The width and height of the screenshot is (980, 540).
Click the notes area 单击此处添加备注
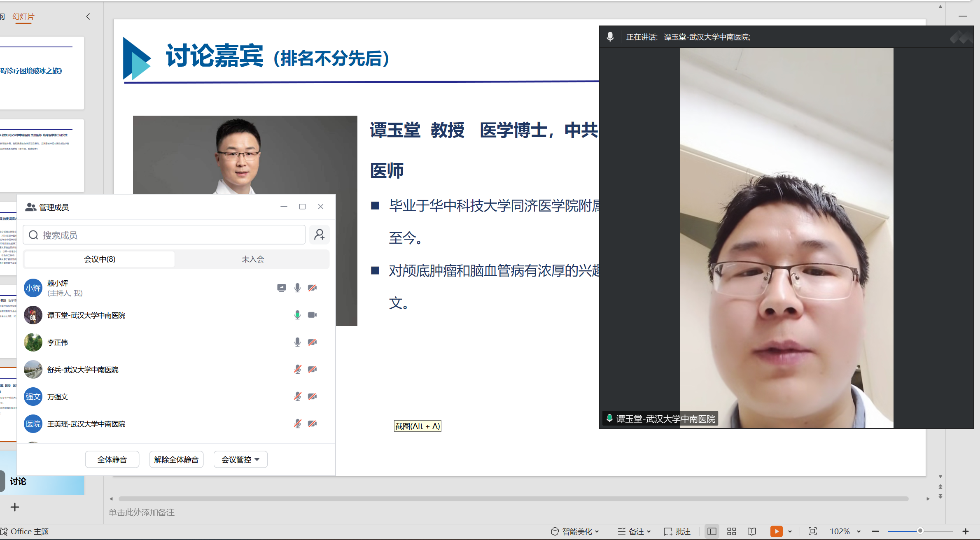pos(142,512)
